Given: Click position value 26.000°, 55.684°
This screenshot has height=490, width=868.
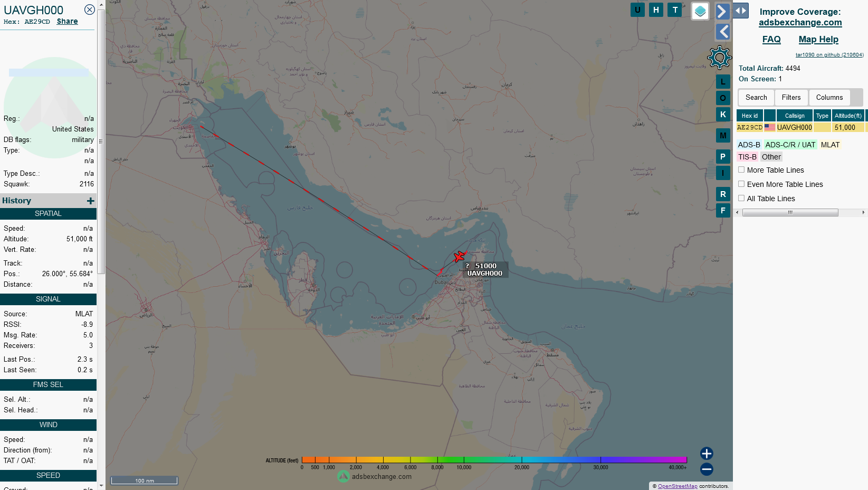Looking at the screenshot, I should point(67,274).
